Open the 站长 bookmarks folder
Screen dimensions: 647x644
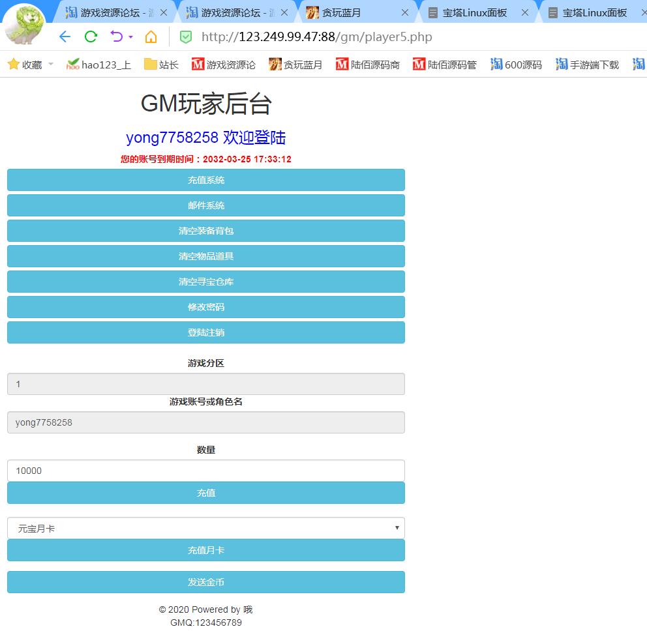pyautogui.click(x=161, y=65)
